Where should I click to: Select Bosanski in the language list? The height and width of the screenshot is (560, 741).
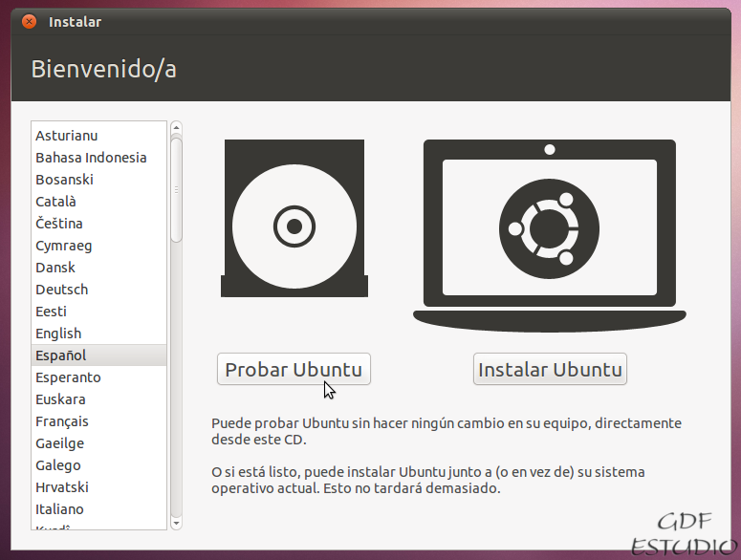click(98, 180)
